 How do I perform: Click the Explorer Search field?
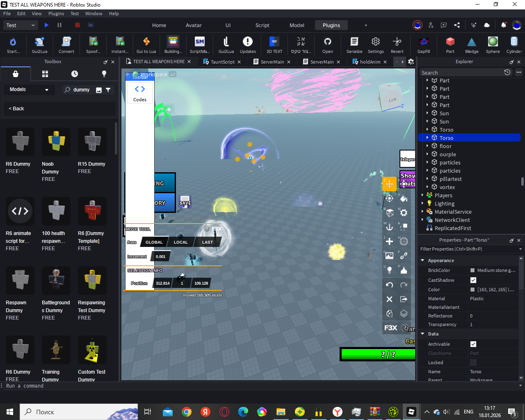[461, 73]
